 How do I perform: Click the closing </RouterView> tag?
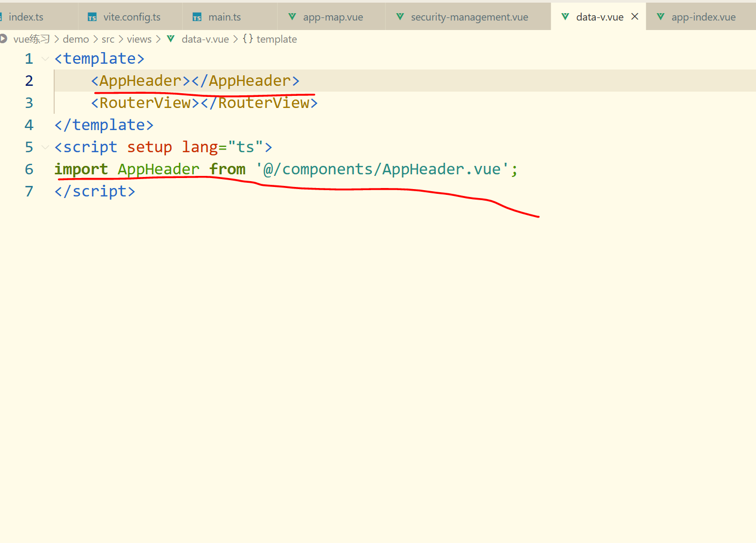259,103
